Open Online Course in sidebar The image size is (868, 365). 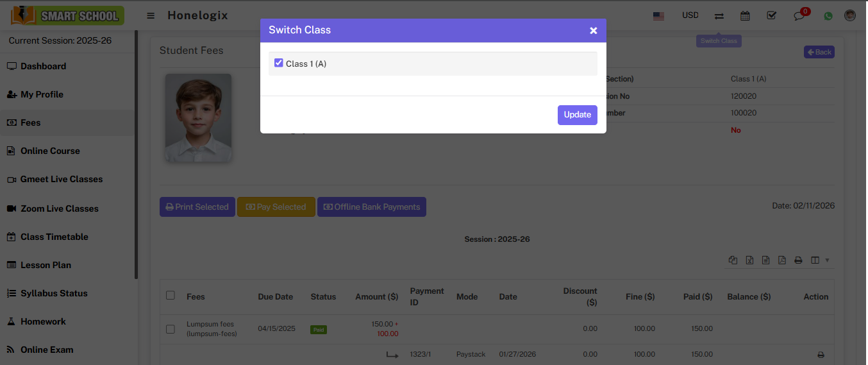[50, 151]
